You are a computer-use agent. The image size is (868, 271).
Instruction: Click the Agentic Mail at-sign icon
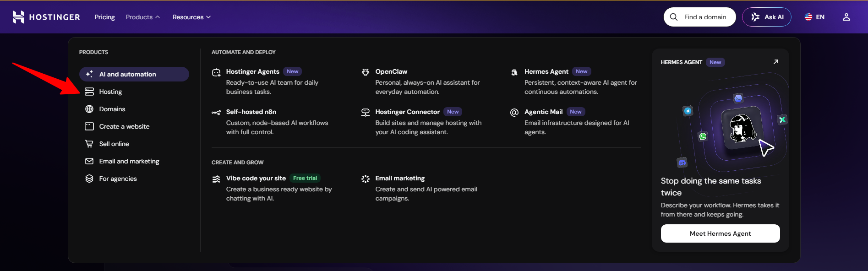pos(514,112)
